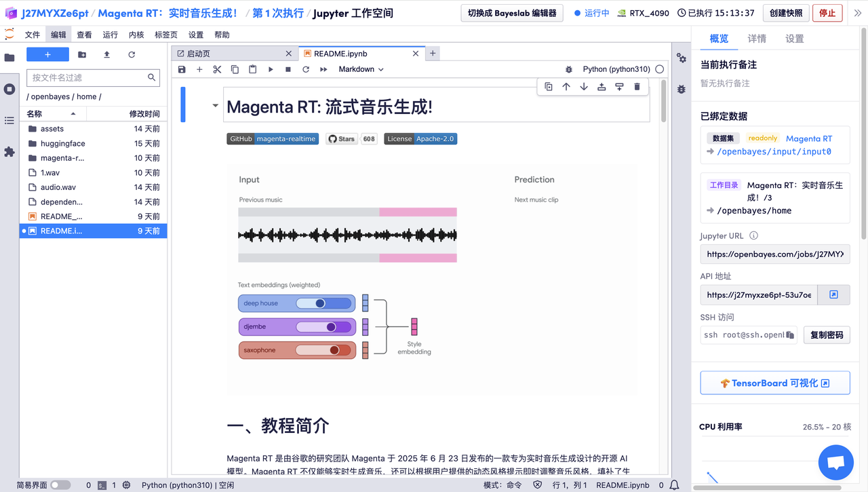This screenshot has height=492, width=868.
Task: Open the 编辑 menu
Action: [x=58, y=35]
